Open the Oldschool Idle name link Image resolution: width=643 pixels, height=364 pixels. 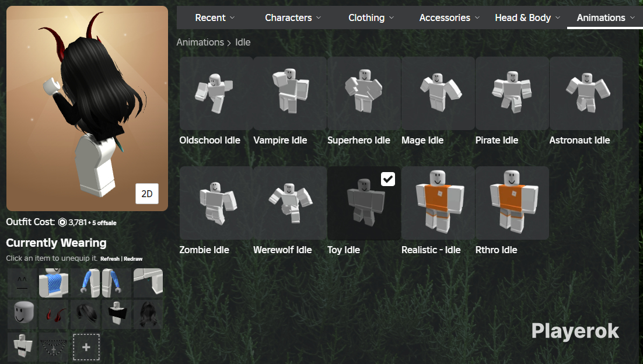click(209, 140)
